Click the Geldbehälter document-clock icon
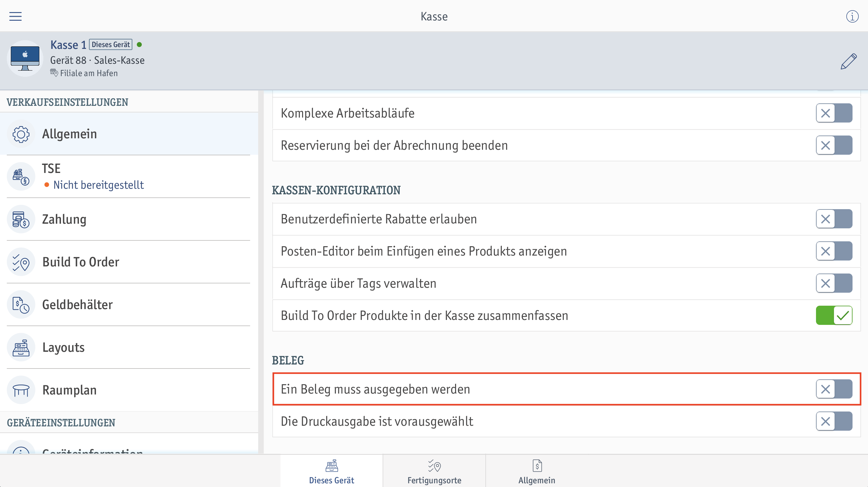868x487 pixels. (x=21, y=305)
